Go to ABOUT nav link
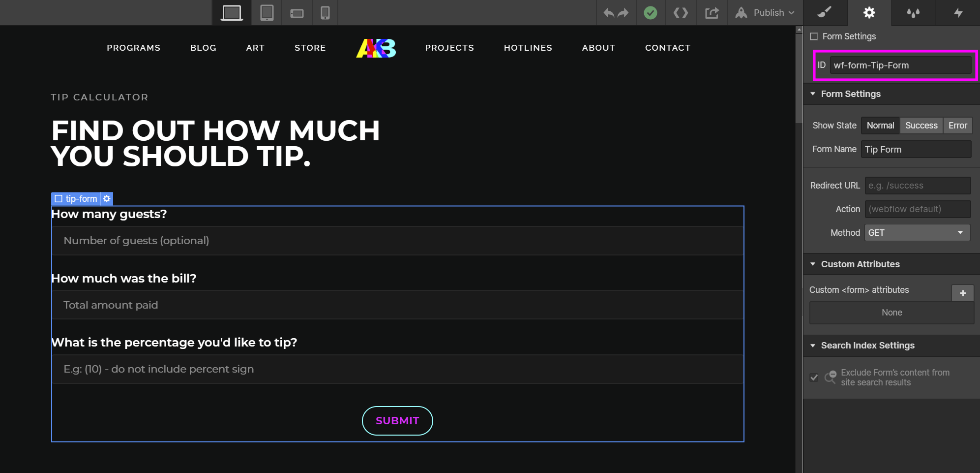The height and width of the screenshot is (473, 980). [598, 48]
